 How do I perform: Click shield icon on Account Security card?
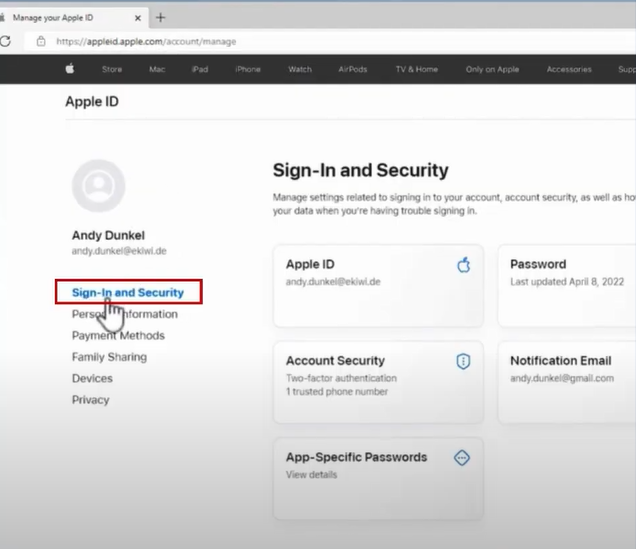click(x=463, y=361)
